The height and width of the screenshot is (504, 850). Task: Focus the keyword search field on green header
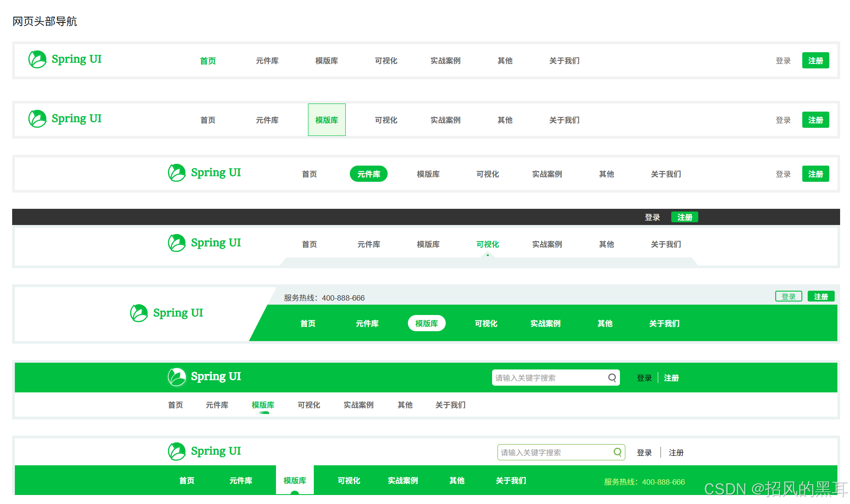point(556,378)
